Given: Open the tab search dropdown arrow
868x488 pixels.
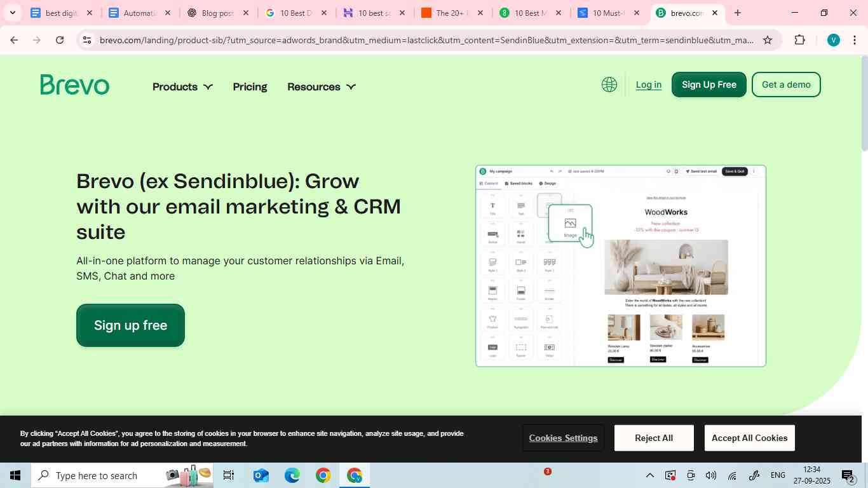Looking at the screenshot, I should (12, 13).
